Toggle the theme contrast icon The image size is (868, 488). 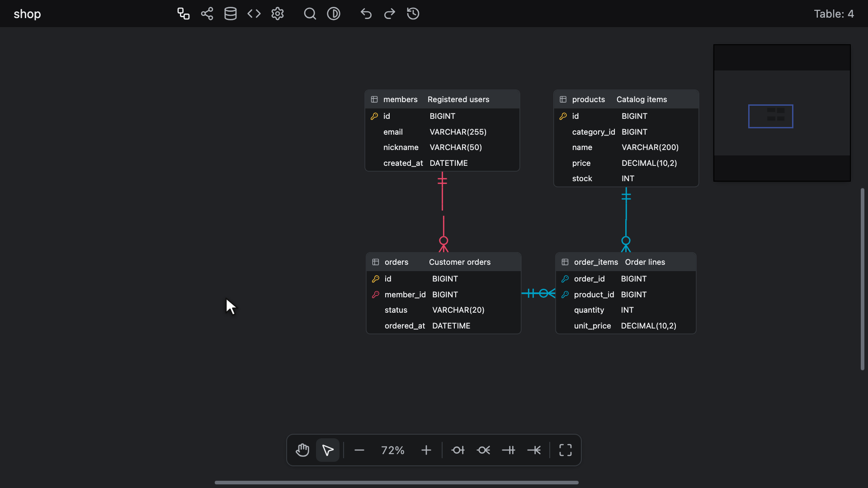(x=334, y=14)
